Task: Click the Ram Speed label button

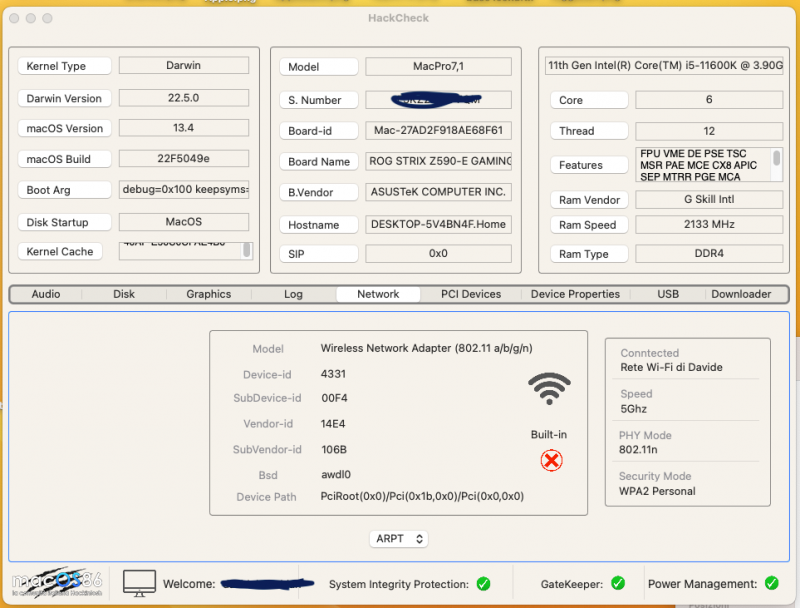Action: [589, 225]
